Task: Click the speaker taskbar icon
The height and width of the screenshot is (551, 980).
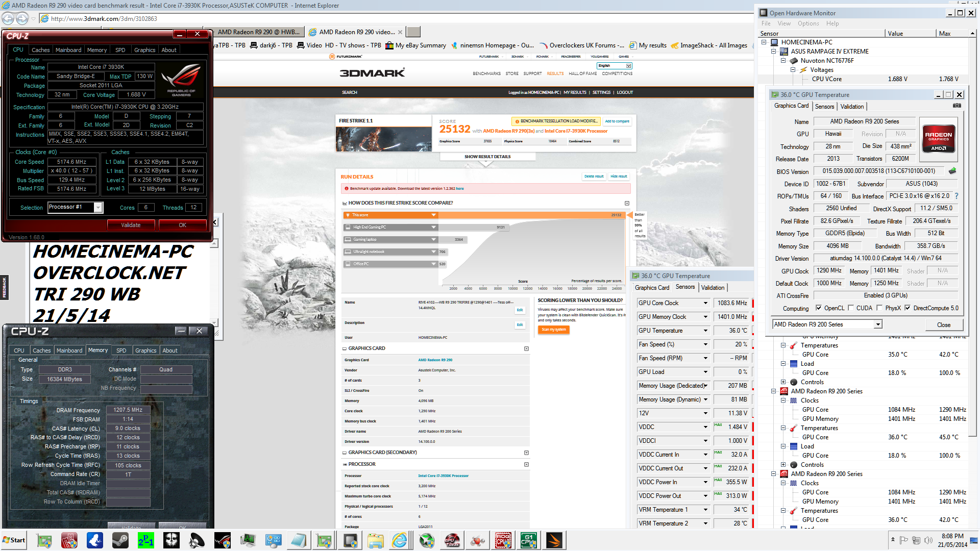Action: pos(197,540)
